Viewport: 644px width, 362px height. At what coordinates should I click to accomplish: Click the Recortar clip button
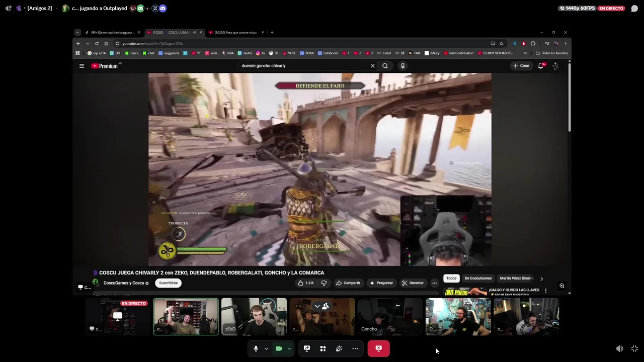(x=413, y=283)
